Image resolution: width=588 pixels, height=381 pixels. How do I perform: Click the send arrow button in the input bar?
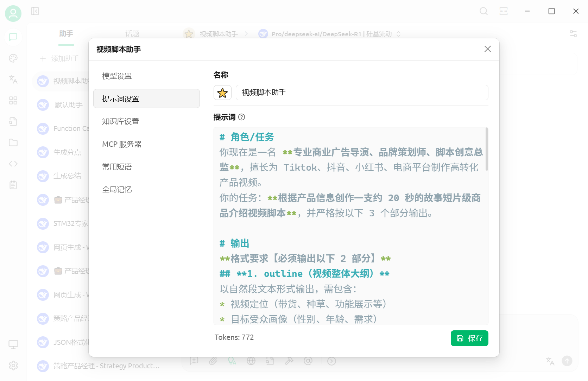567,361
